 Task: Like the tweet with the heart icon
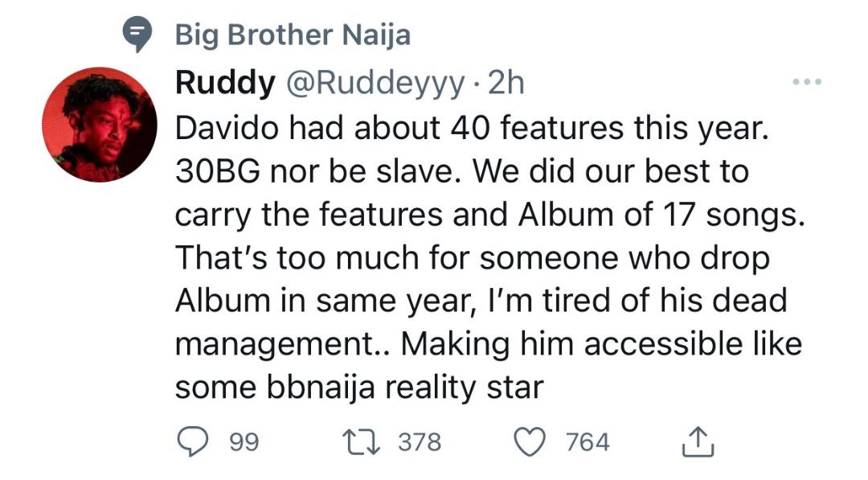click(x=530, y=441)
